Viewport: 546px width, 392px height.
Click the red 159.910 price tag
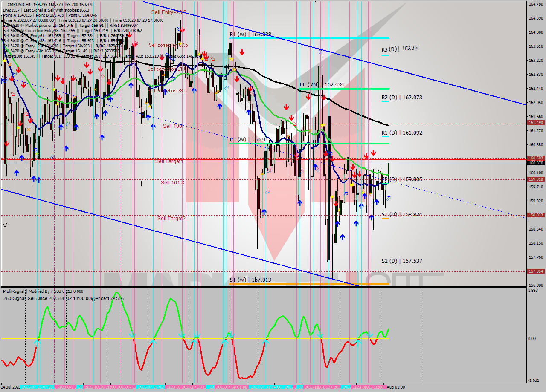pos(535,179)
